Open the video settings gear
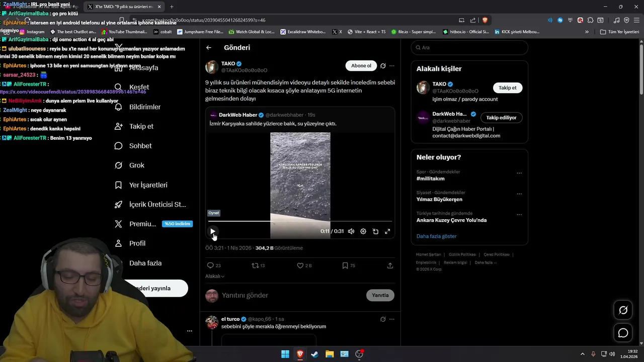This screenshot has height=362, width=644. (363, 231)
